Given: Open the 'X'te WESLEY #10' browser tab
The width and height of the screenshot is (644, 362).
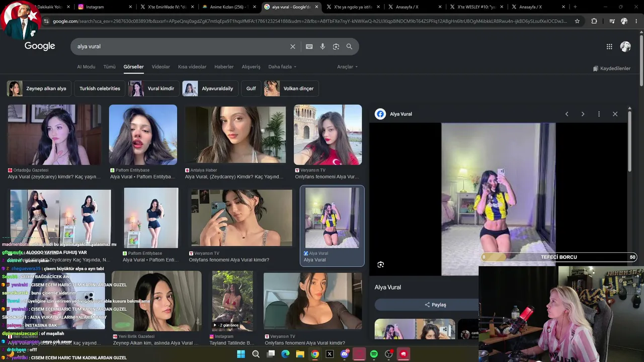Looking at the screenshot, I should click(476, 7).
